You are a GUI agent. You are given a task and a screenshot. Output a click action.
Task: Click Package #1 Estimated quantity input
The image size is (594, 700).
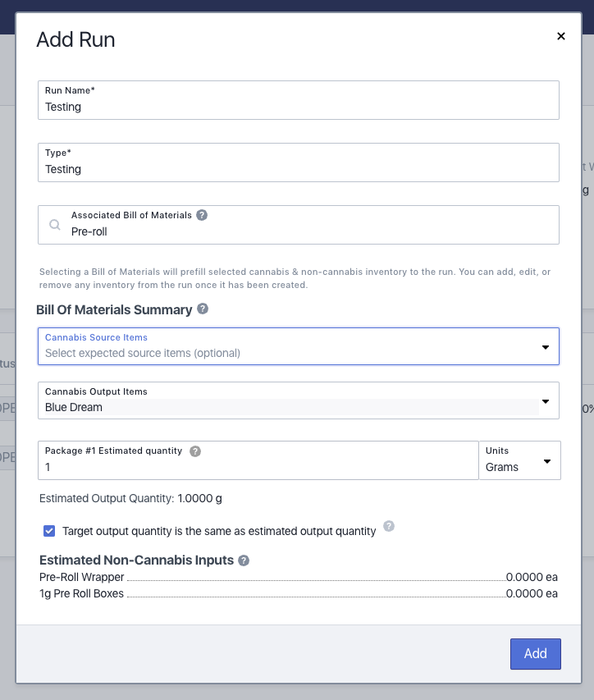coord(258,460)
